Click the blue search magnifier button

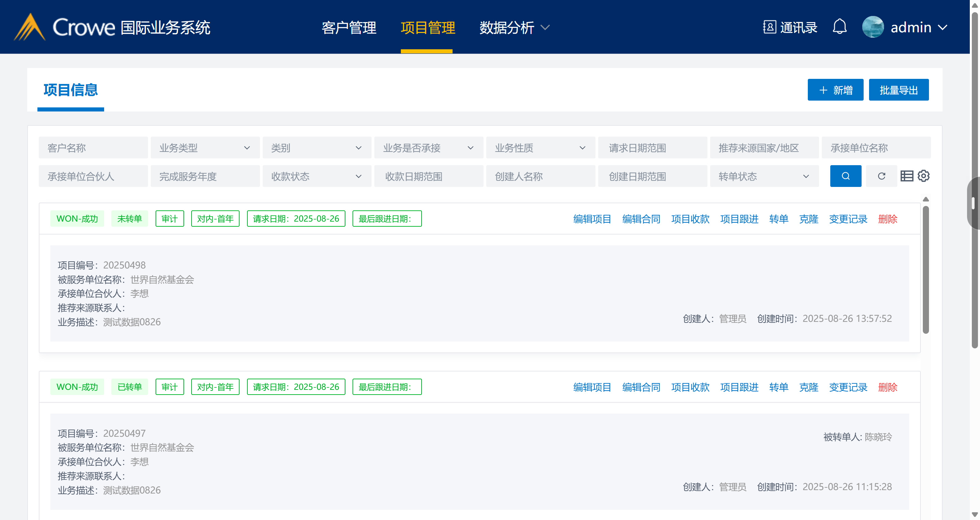[x=845, y=176]
